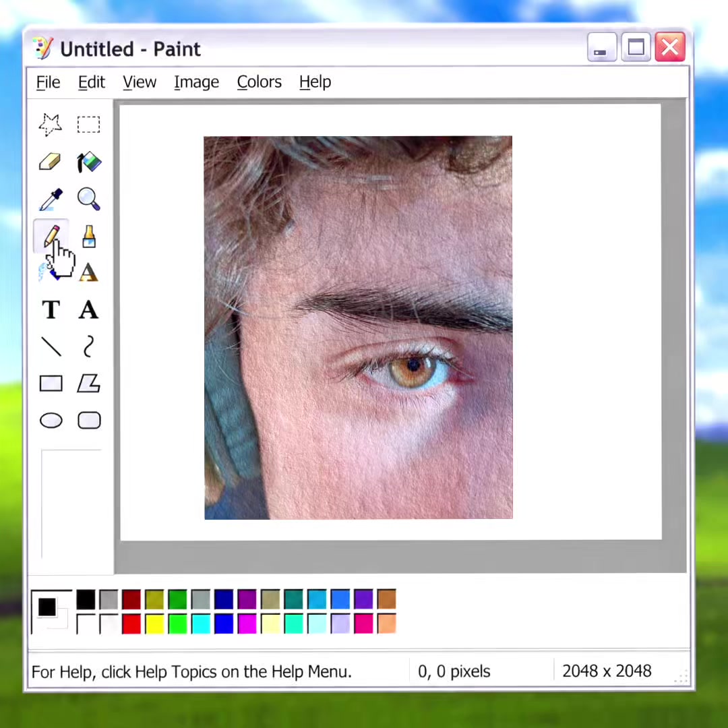The image size is (728, 728).
Task: Click the tool options box below tools
Action: point(71,504)
